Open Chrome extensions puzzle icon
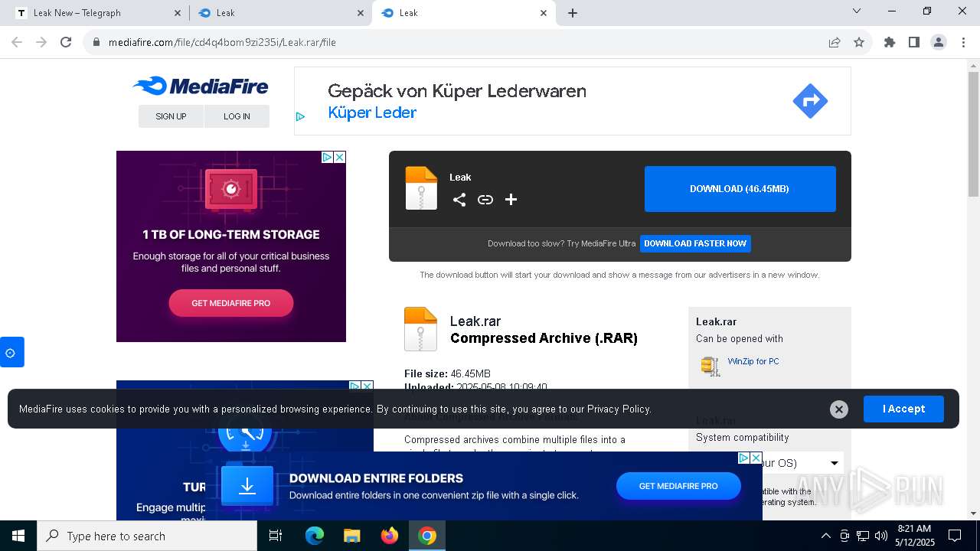 pos(890,43)
